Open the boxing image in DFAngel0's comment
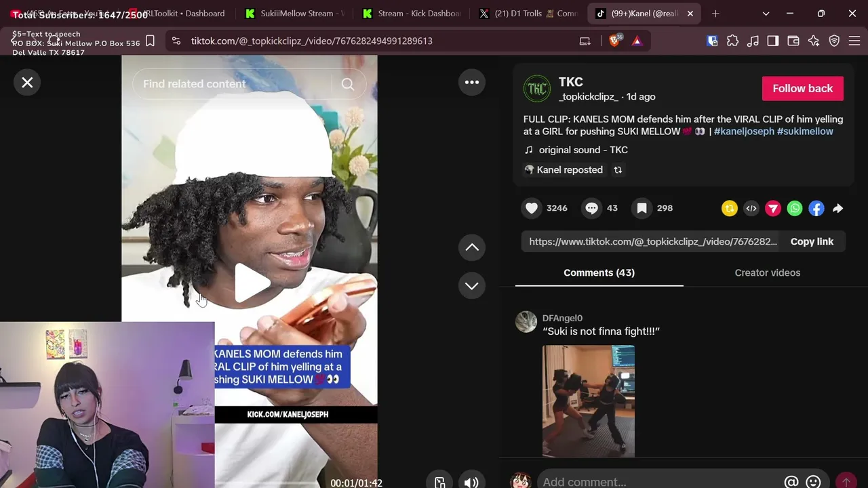Viewport: 868px width, 488px height. coord(589,401)
